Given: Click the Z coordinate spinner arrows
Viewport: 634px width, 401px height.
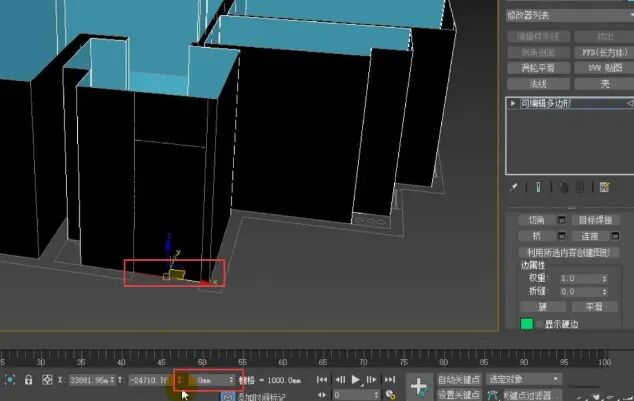Looking at the screenshot, I should click(231, 380).
